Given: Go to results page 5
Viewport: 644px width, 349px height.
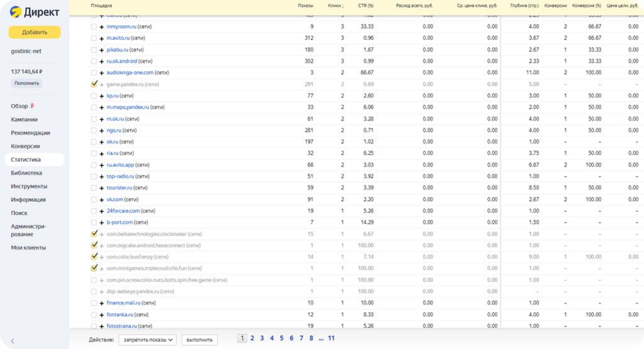Looking at the screenshot, I should [282, 338].
